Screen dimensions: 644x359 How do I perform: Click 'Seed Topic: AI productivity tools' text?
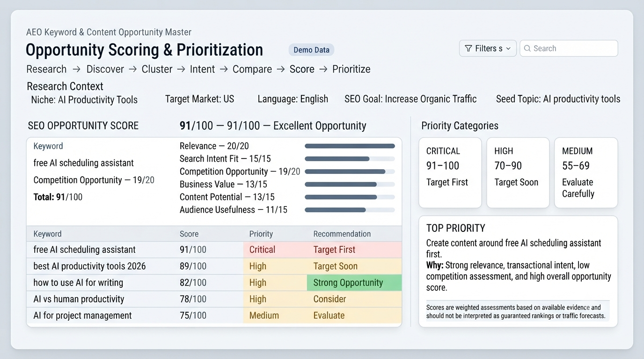[558, 99]
